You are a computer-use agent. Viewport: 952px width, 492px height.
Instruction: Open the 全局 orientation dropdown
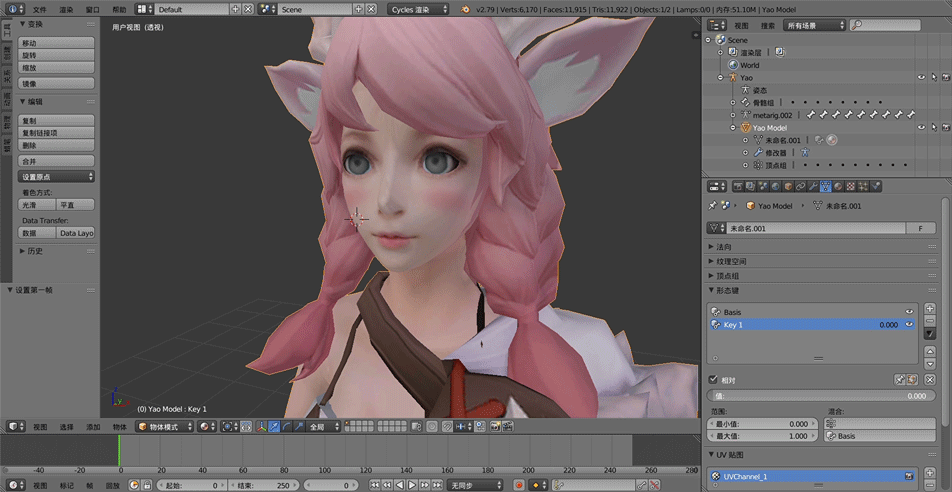tap(324, 426)
